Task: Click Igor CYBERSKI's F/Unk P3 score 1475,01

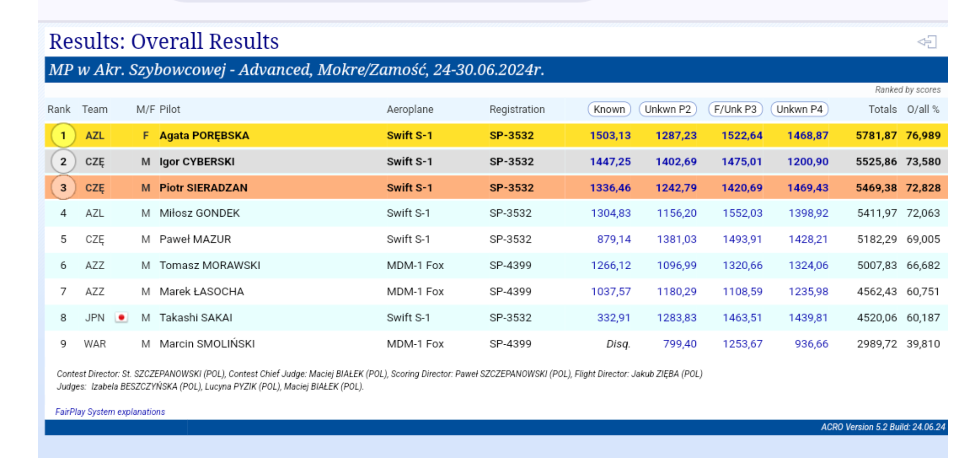Action: 742,162
